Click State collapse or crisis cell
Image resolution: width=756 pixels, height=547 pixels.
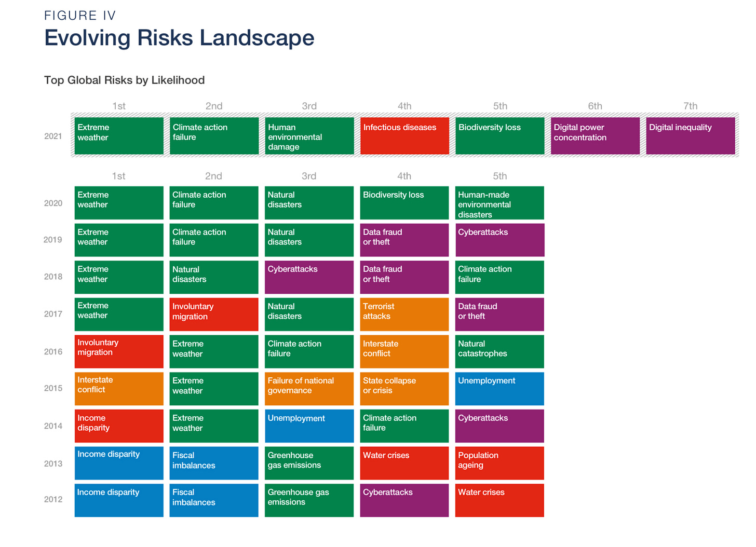click(x=404, y=389)
